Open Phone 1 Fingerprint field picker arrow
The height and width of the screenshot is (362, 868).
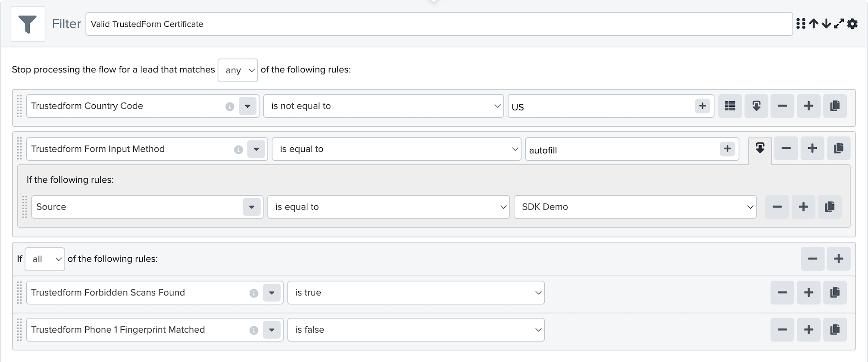click(x=272, y=330)
